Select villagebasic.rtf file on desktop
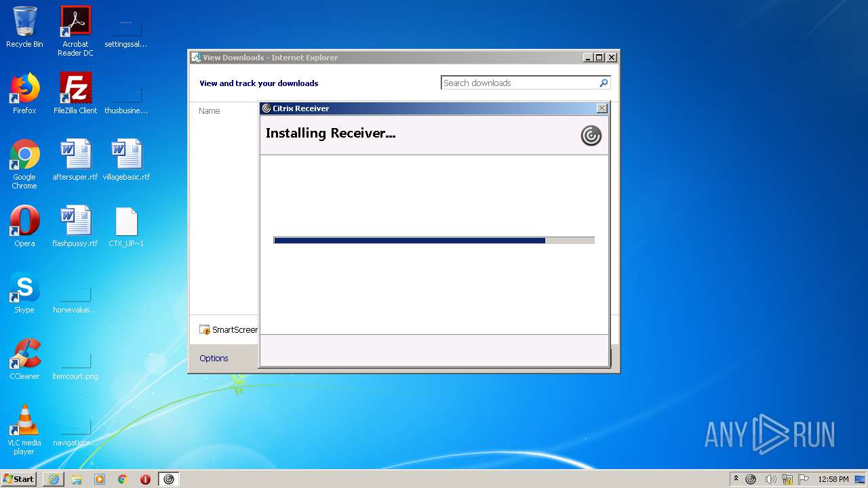Viewport: 868px width, 488px height. coord(126,160)
